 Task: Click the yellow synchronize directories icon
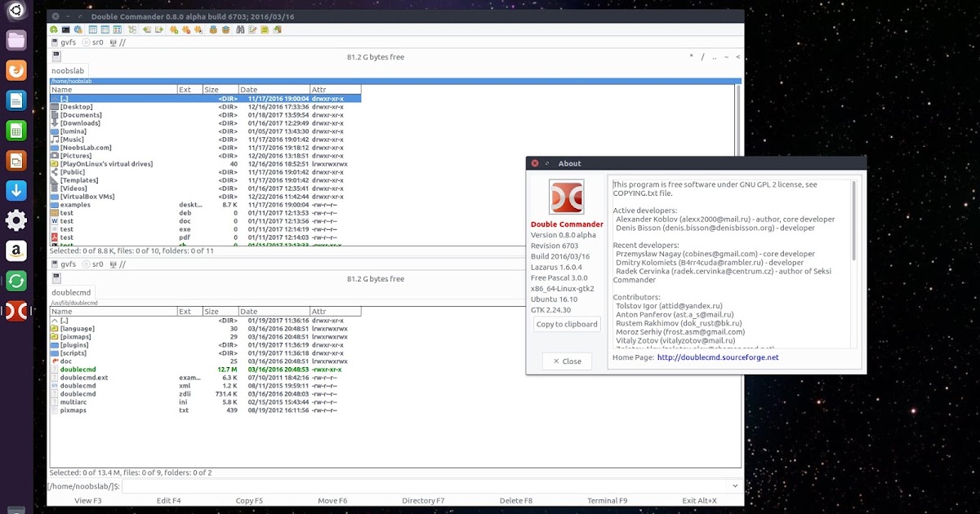(x=265, y=29)
